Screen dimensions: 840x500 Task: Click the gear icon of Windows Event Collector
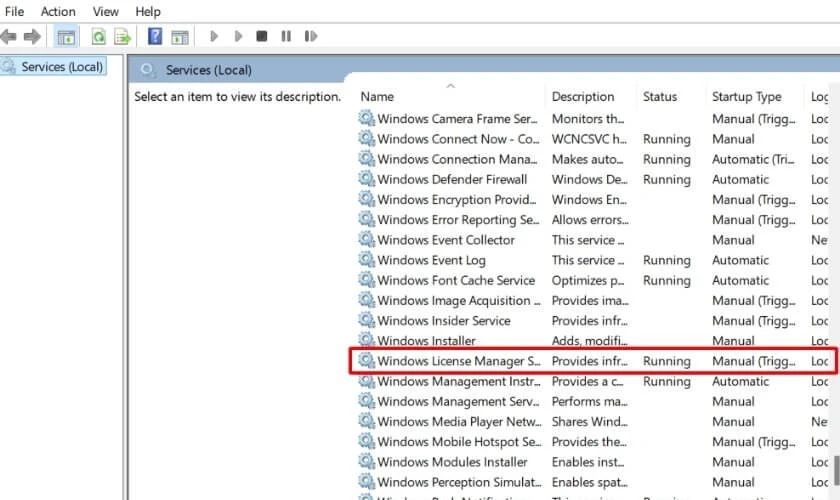point(366,239)
